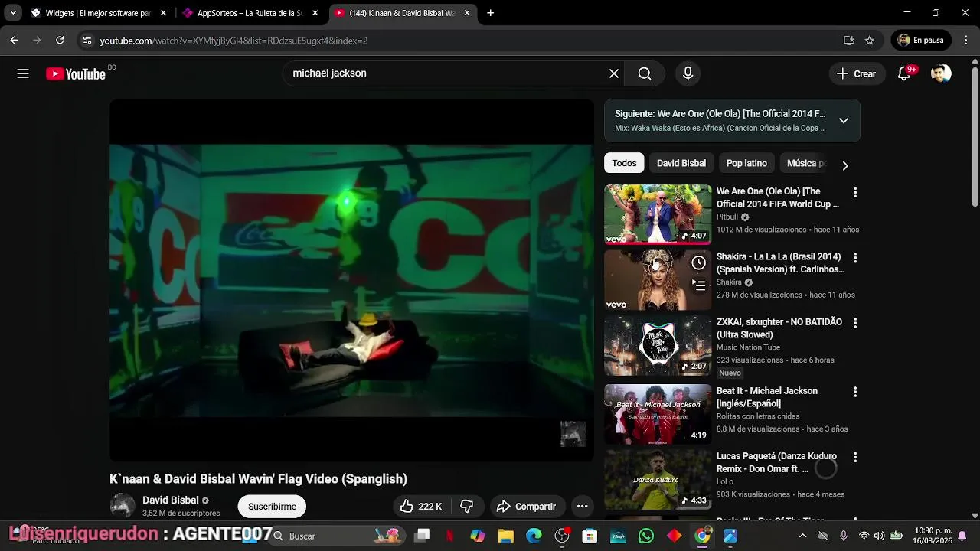This screenshot has height=551, width=980.
Task: Go to YouTube home via logo
Action: click(x=76, y=73)
